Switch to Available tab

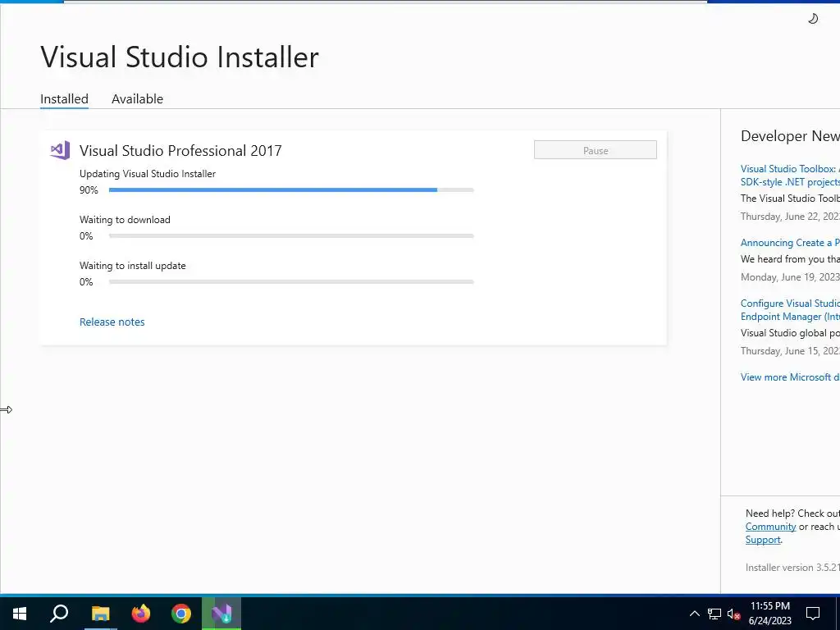click(137, 99)
